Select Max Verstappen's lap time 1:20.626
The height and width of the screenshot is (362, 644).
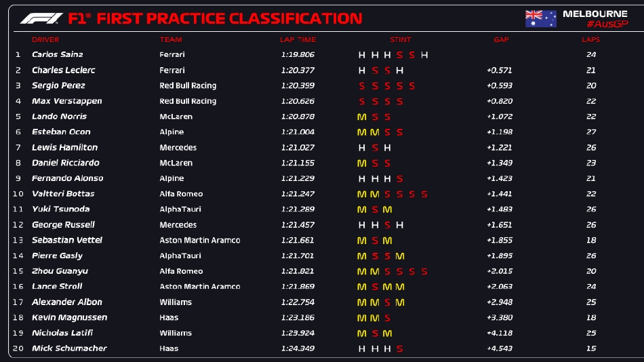[x=298, y=102]
